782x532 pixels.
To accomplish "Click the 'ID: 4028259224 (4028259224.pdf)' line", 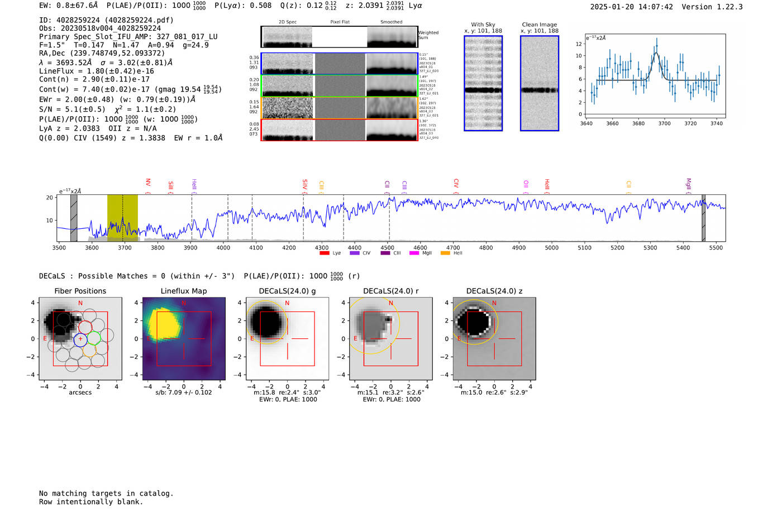I will pos(106,20).
